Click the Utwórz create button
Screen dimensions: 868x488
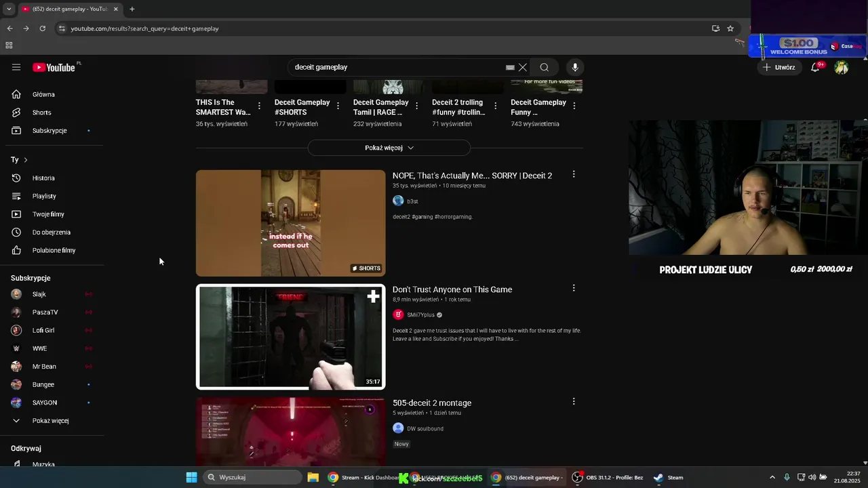tap(779, 67)
